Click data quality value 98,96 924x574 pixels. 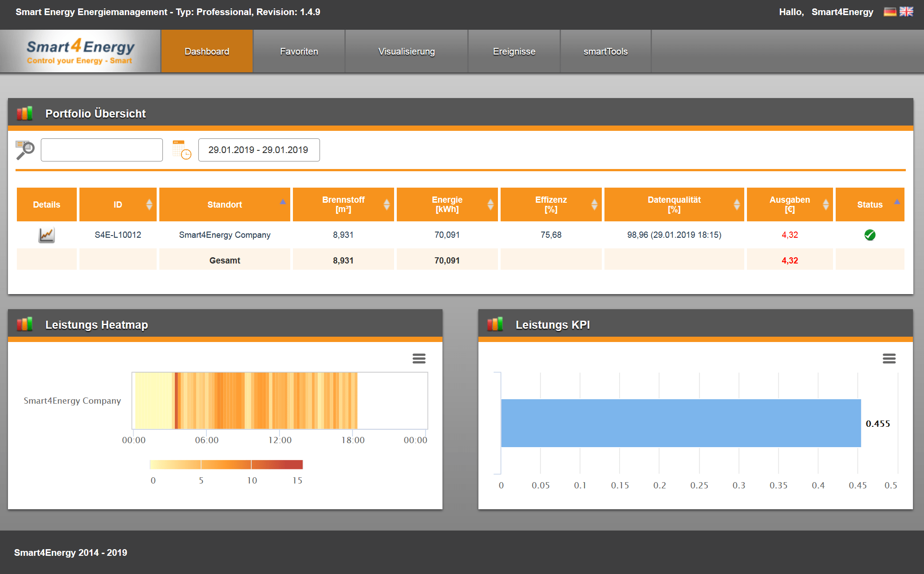coord(674,235)
